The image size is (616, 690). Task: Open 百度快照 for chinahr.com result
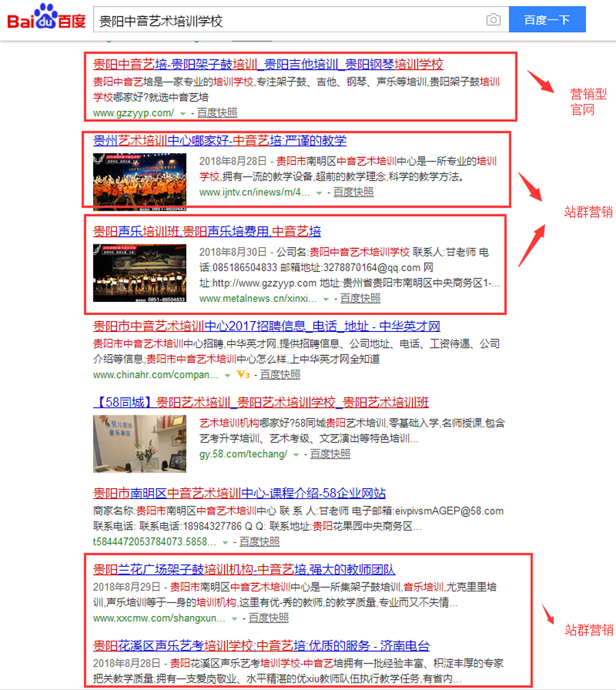pyautogui.click(x=281, y=374)
